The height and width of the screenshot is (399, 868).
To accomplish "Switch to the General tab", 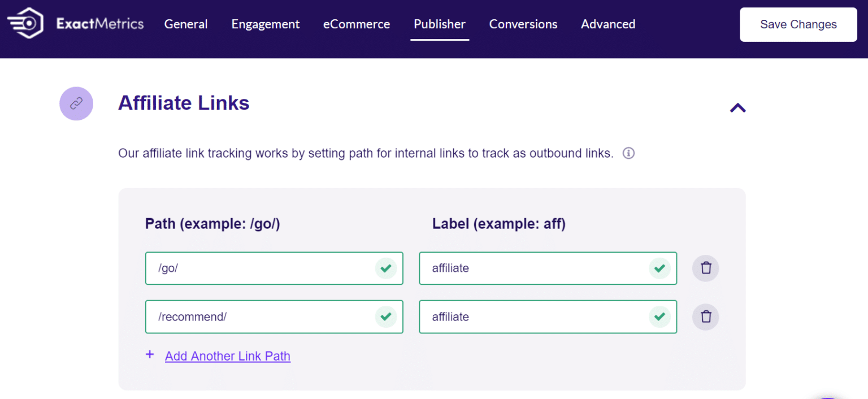I will pyautogui.click(x=186, y=24).
